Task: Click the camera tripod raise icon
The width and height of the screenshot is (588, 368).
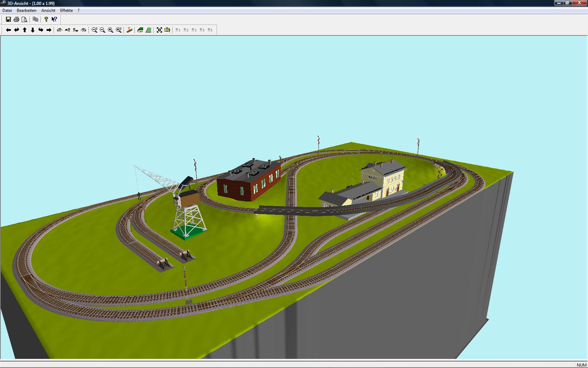Action: (68, 30)
